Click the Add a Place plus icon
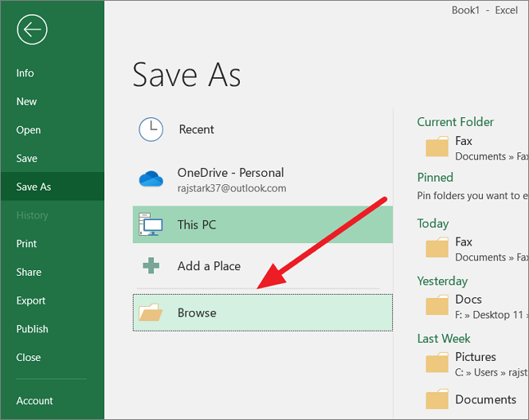 pos(151,265)
